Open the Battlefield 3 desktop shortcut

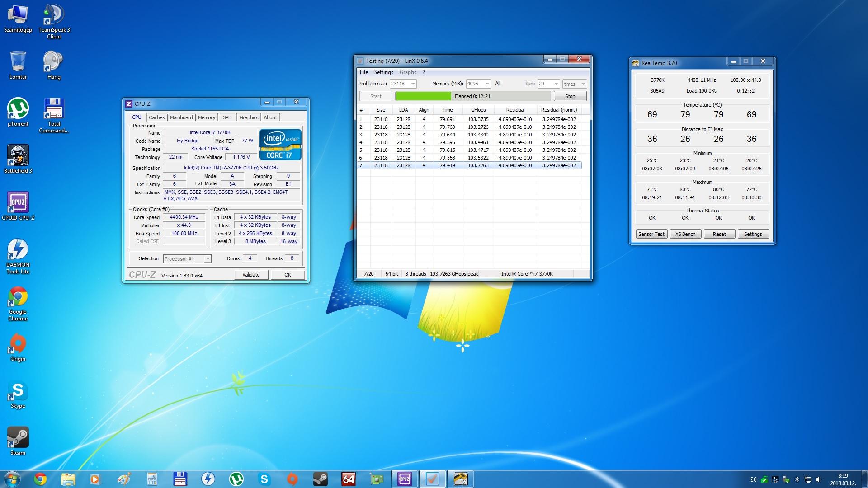[x=18, y=156]
